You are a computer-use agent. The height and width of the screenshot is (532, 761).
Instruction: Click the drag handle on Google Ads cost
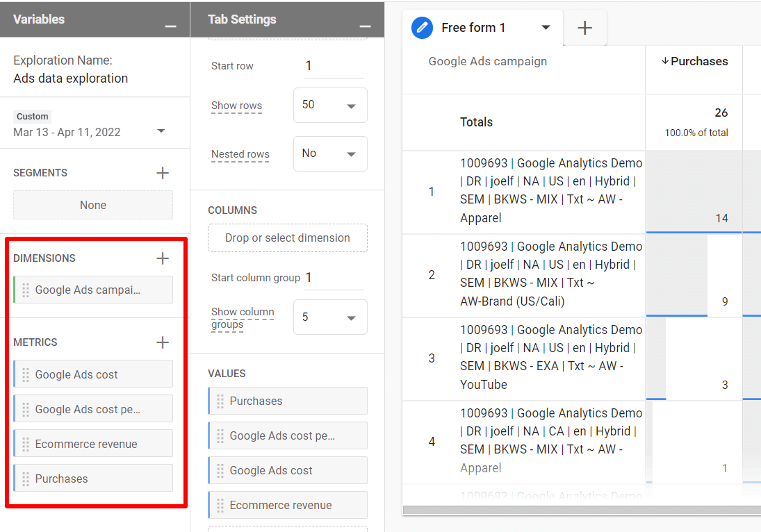pyautogui.click(x=27, y=374)
